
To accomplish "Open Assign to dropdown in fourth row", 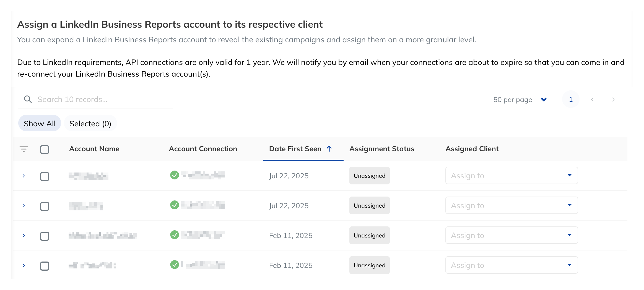I will [x=511, y=265].
